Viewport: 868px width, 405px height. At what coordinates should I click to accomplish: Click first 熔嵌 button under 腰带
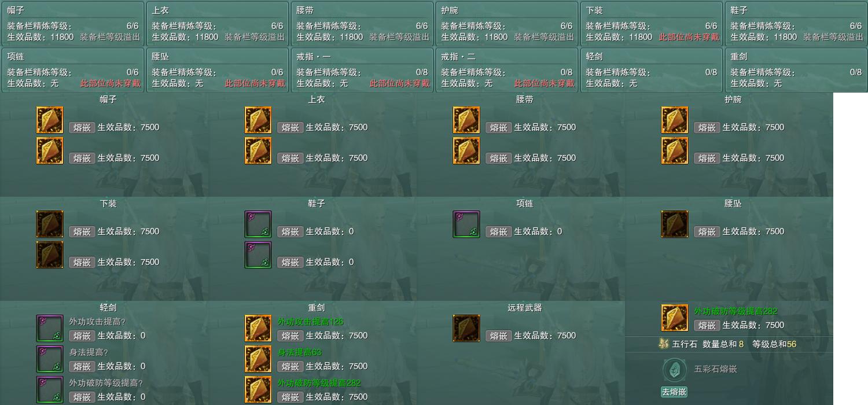click(498, 127)
